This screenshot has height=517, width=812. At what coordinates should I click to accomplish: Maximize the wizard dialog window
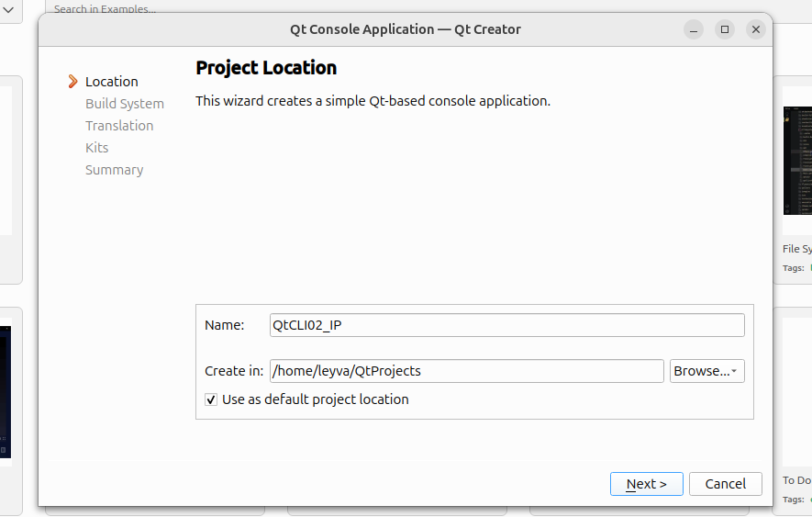point(725,29)
